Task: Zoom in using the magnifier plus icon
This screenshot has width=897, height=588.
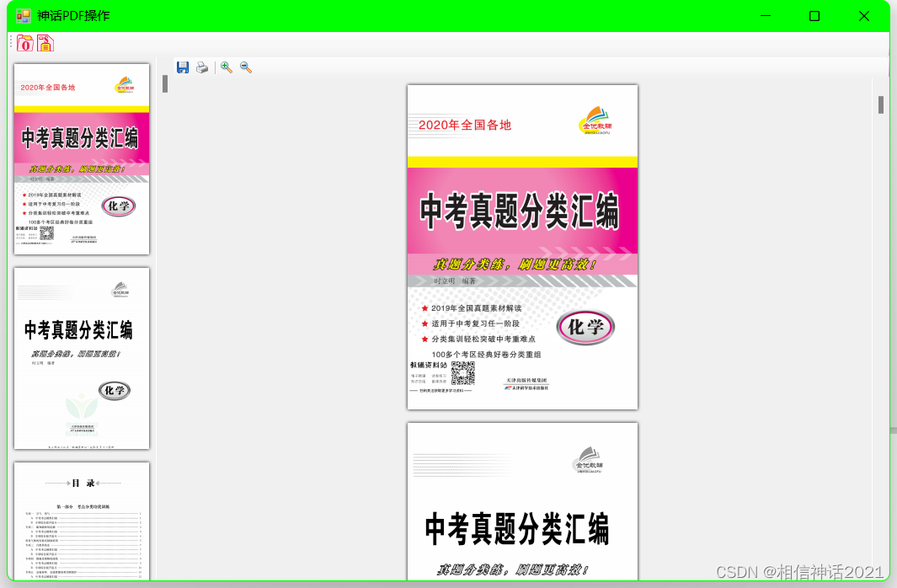Action: (x=226, y=67)
